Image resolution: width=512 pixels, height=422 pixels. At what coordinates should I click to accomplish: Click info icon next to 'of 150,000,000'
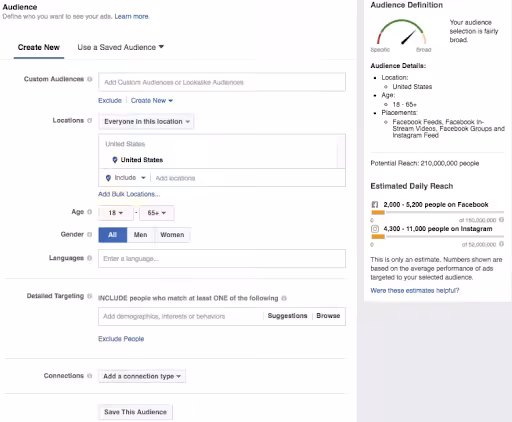click(501, 220)
